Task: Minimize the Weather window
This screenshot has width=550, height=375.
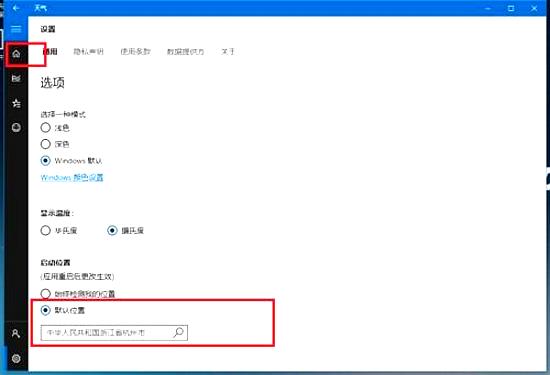Action: click(x=488, y=8)
